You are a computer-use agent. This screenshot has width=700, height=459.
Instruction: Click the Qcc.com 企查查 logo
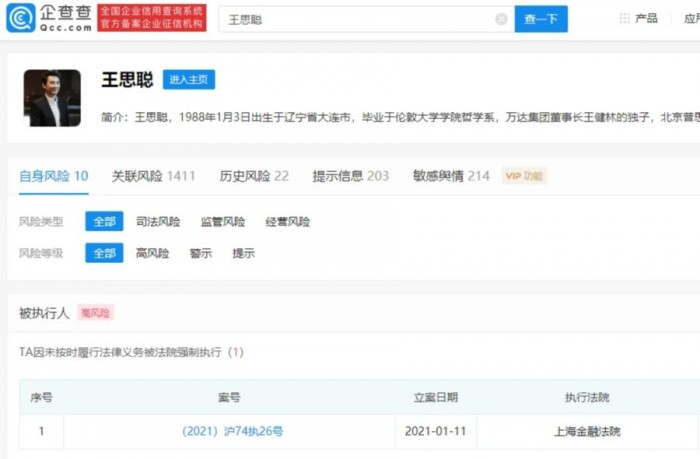(48, 17)
